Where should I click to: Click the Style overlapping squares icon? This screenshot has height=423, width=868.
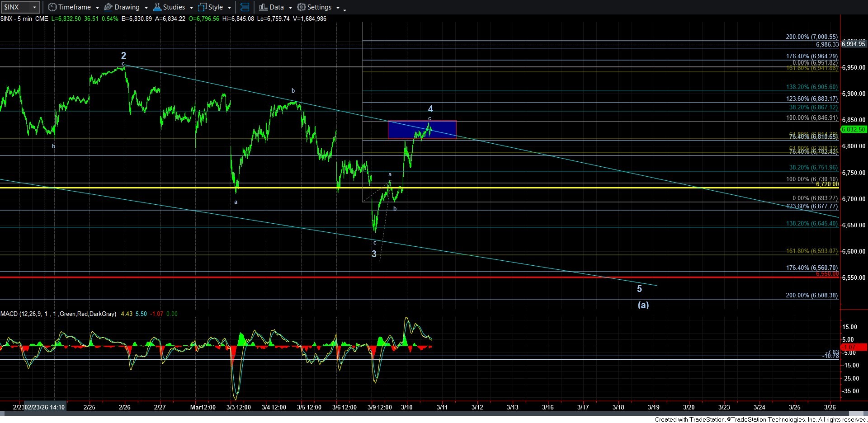coord(202,7)
